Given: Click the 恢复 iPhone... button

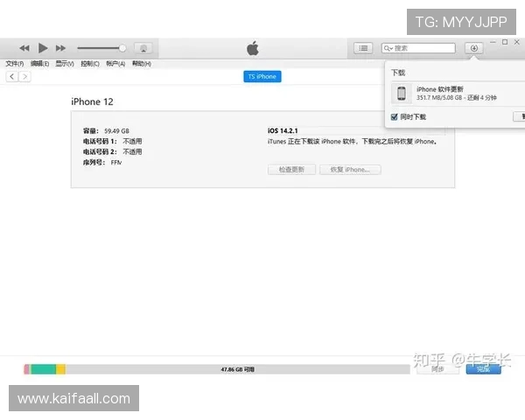Looking at the screenshot, I should pyautogui.click(x=350, y=170).
